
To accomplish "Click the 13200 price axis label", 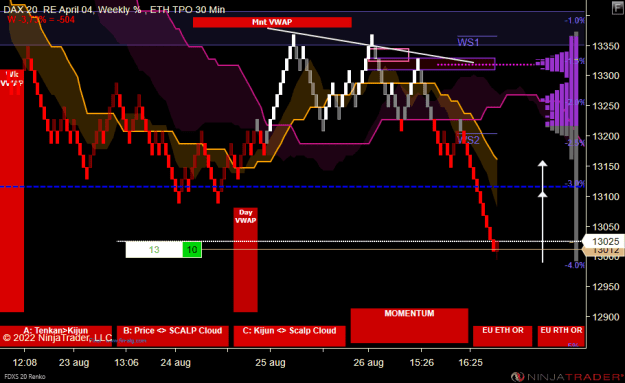I will pos(605,136).
